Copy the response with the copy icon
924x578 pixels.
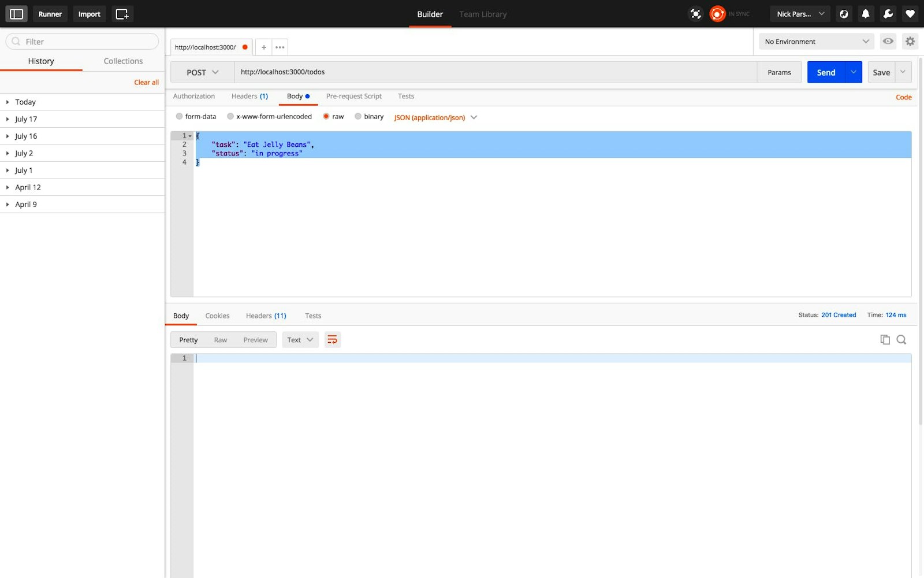[x=885, y=339]
